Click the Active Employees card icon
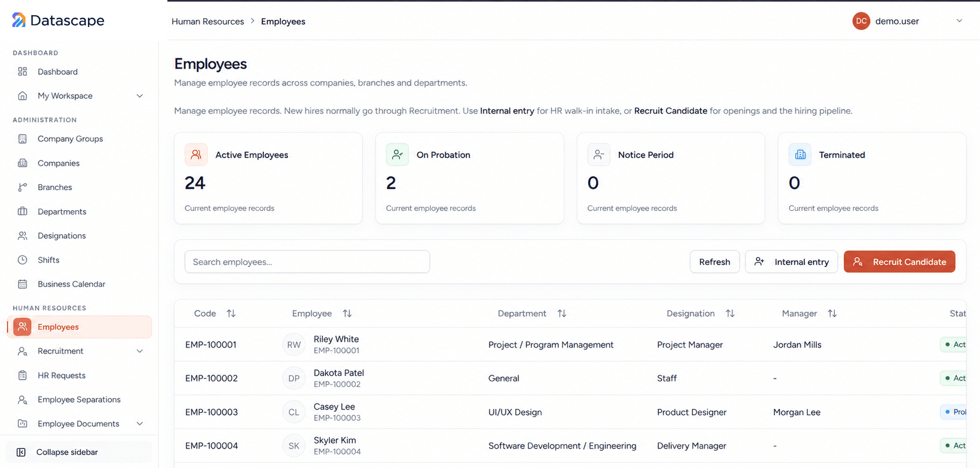This screenshot has width=980, height=468. click(x=196, y=155)
